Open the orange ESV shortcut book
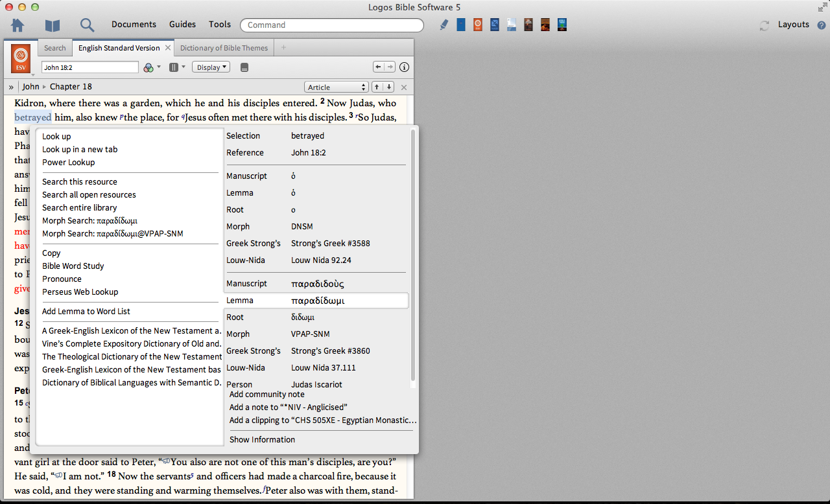The image size is (830, 504). (478, 25)
